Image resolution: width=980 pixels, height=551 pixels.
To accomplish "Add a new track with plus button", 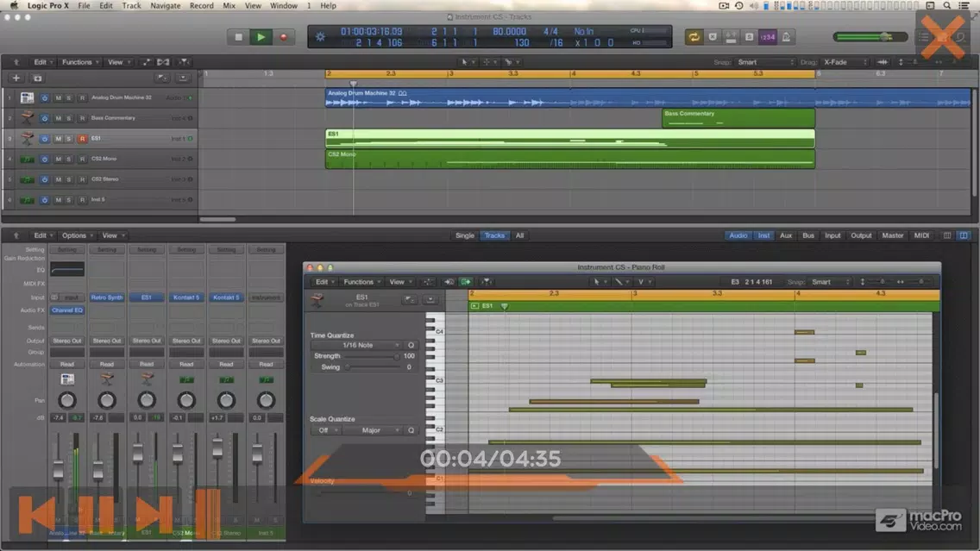I will click(16, 78).
